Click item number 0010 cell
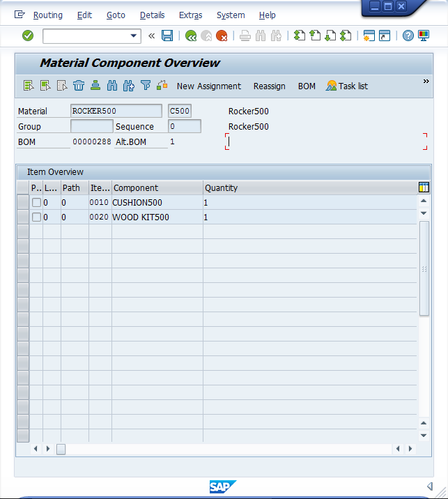 [100, 202]
